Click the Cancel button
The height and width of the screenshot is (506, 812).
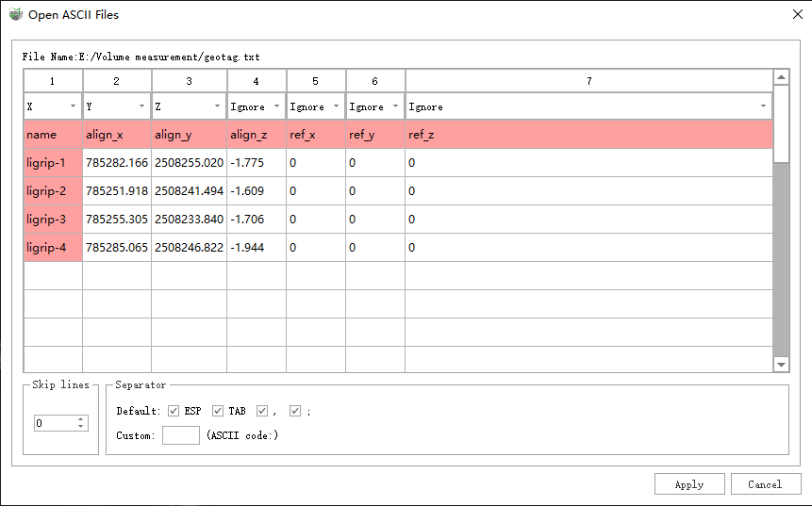[x=765, y=484]
